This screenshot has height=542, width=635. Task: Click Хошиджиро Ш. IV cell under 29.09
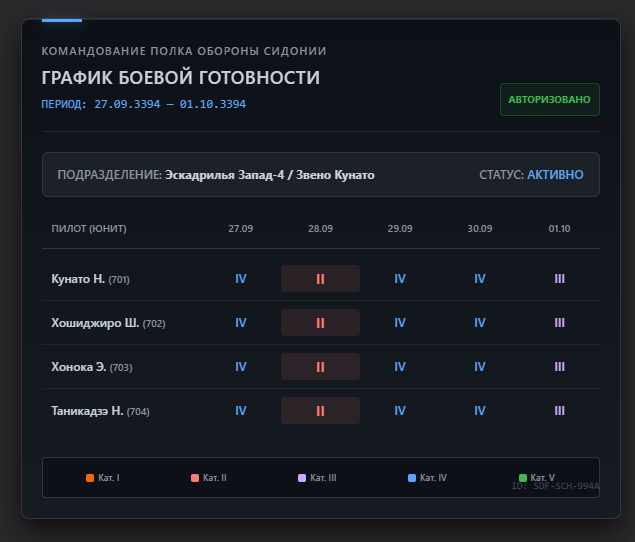point(400,323)
